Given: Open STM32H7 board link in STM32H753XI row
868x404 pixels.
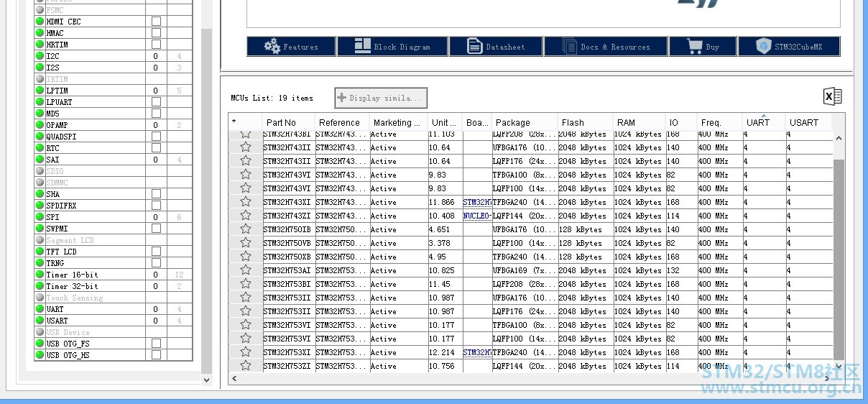Looking at the screenshot, I should coord(477,352).
